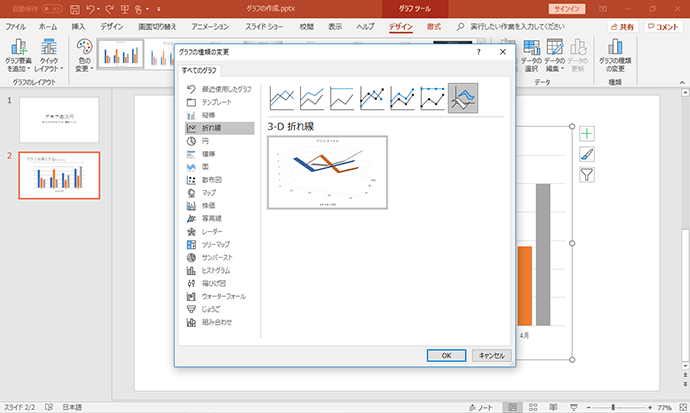This screenshot has width=690, height=413.
Task: Choose the stacked line chart subtype icon
Action: click(x=312, y=98)
